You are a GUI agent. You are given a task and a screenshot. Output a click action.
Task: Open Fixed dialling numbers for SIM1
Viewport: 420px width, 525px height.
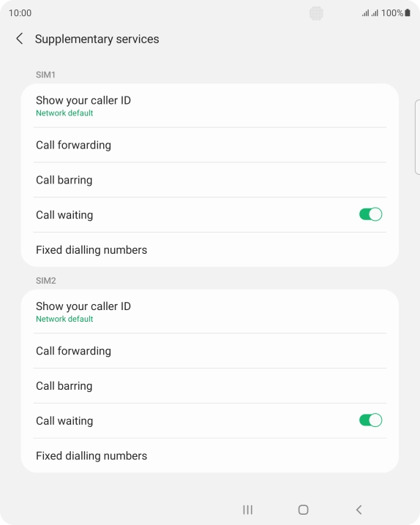[210, 250]
